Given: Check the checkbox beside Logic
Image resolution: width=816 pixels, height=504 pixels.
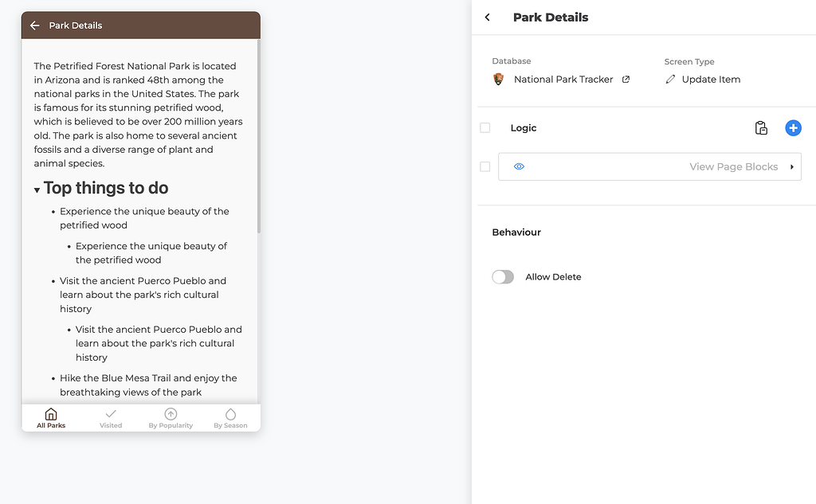Looking at the screenshot, I should [484, 127].
